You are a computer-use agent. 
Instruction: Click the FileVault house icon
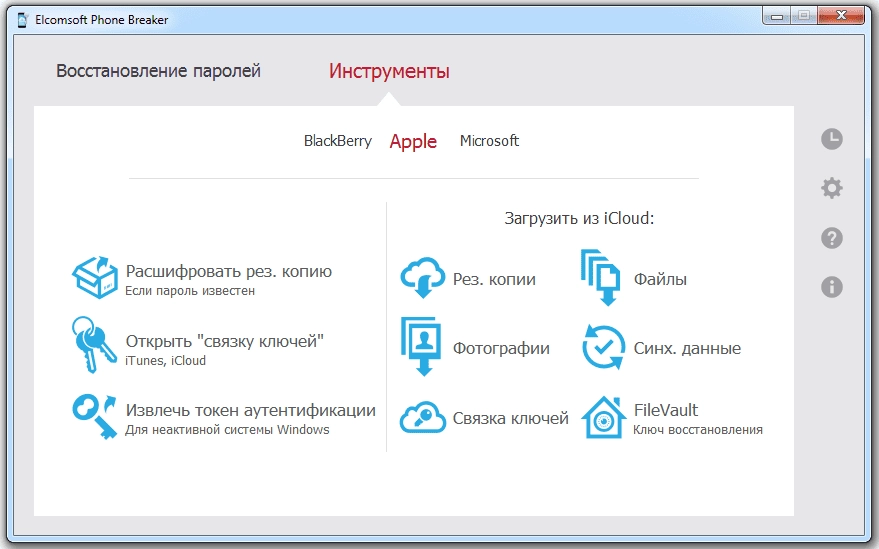click(604, 417)
